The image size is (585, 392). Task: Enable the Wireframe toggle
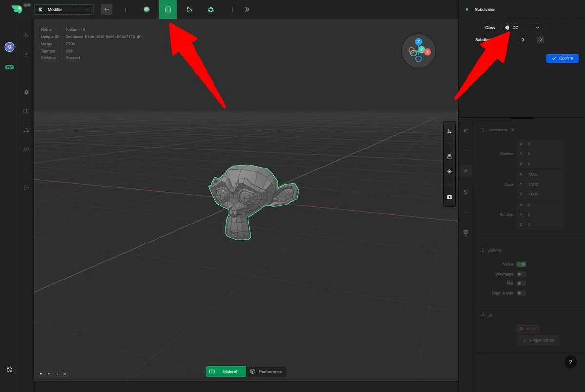pyautogui.click(x=521, y=274)
